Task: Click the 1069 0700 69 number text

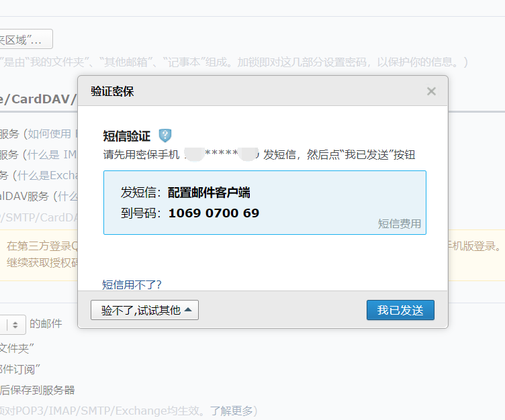Action: (214, 213)
